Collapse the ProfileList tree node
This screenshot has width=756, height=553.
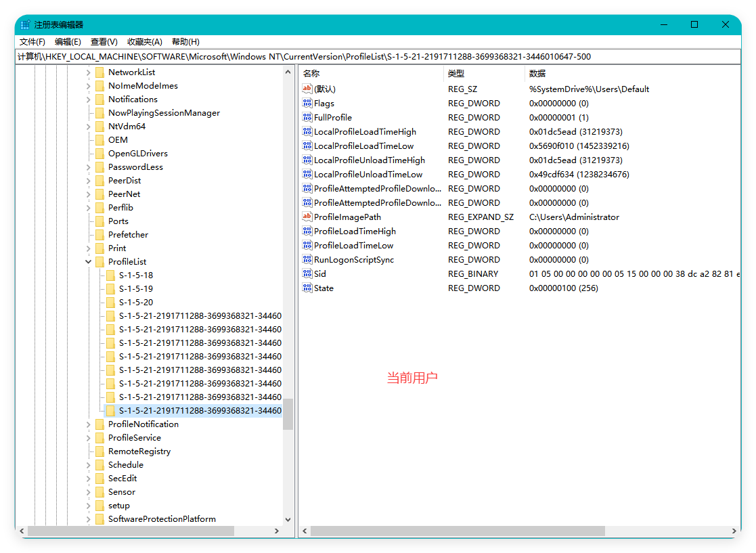click(88, 262)
